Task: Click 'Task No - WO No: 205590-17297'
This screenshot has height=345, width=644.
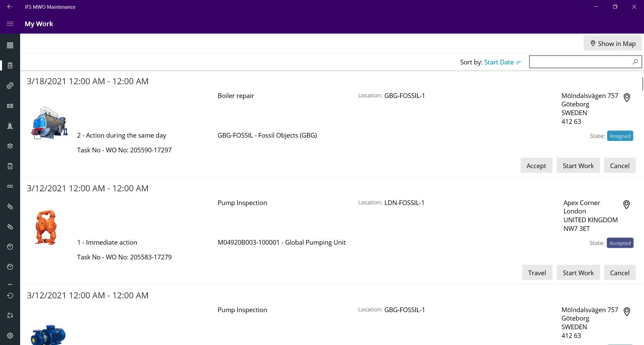Action: coord(124,150)
